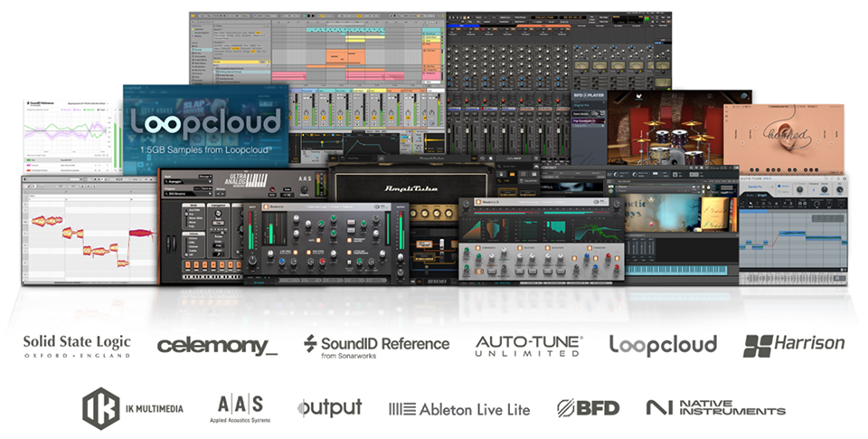Click the Solid State Logic logo
This screenshot has height=439, width=868.
click(77, 347)
